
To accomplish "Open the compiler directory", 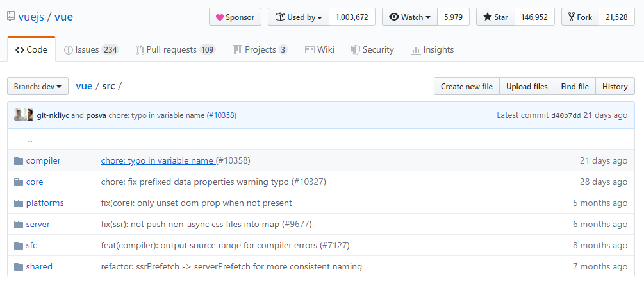I will click(43, 161).
